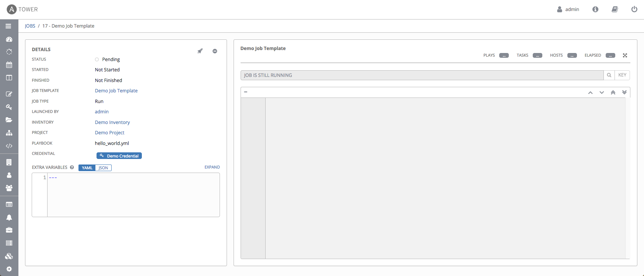Open Organizations building sidebar icon

click(x=9, y=162)
